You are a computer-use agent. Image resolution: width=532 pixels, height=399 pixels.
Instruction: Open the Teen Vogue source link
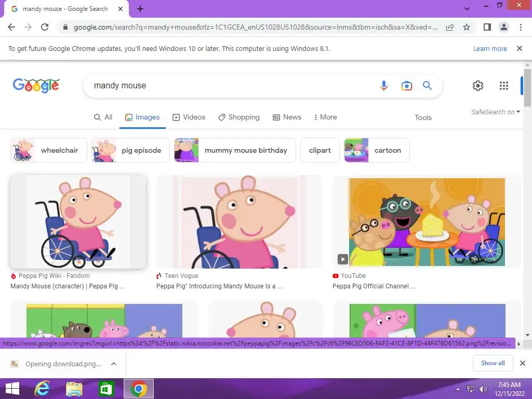(x=177, y=276)
